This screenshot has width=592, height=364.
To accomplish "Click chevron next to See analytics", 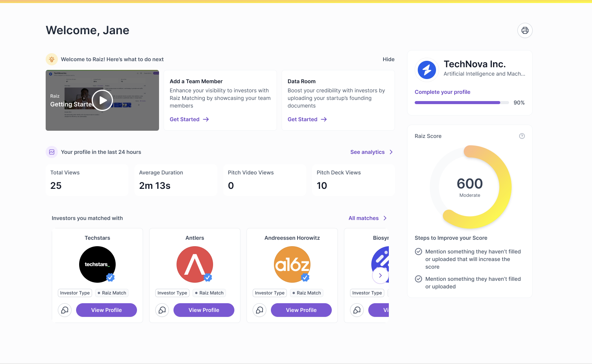I will click(x=391, y=152).
